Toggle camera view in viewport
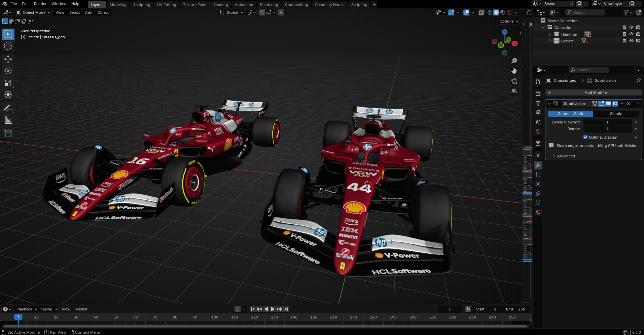 (514, 81)
